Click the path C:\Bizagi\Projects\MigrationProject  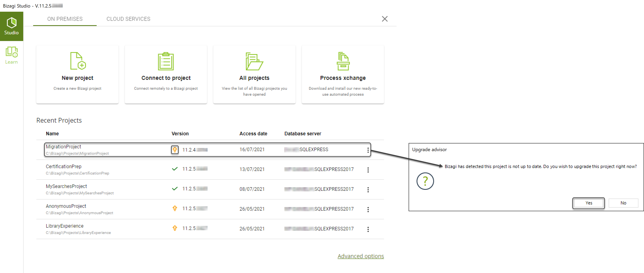77,154
